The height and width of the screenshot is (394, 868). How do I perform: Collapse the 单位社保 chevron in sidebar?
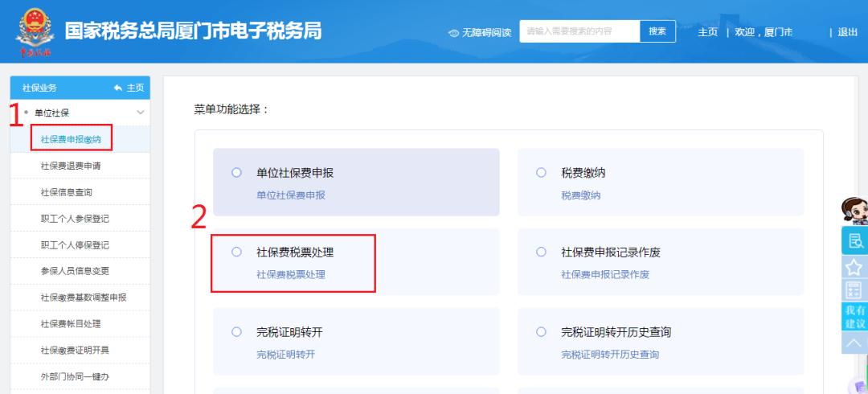click(141, 113)
